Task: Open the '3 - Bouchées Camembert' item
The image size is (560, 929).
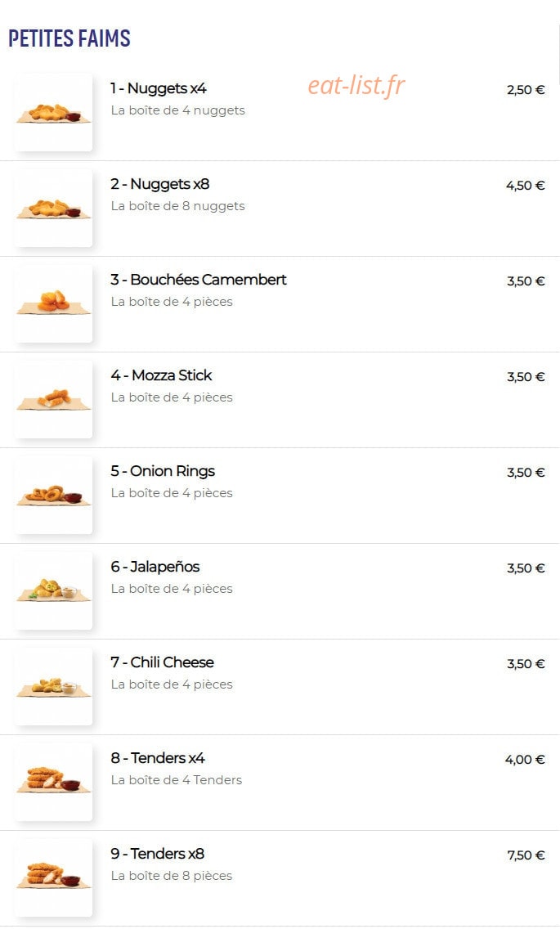Action: [199, 280]
